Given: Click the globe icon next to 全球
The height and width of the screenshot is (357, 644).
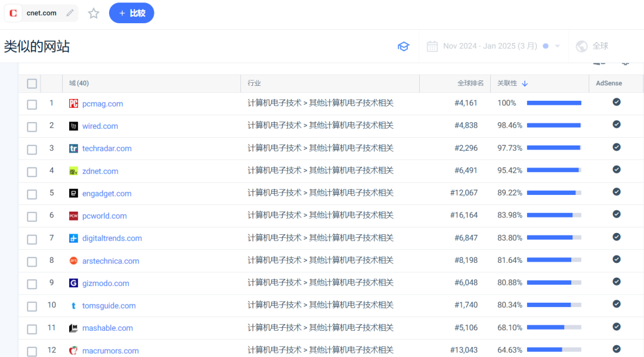Looking at the screenshot, I should click(x=581, y=46).
